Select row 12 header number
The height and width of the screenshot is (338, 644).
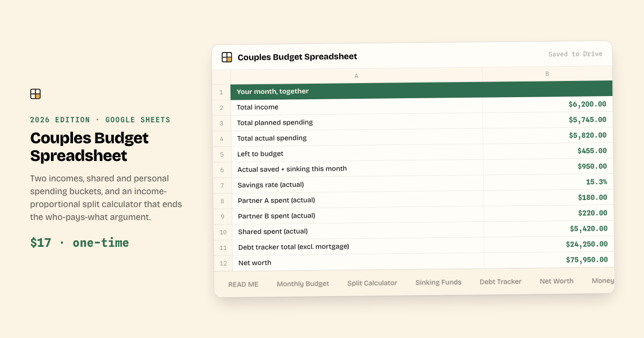click(x=223, y=263)
